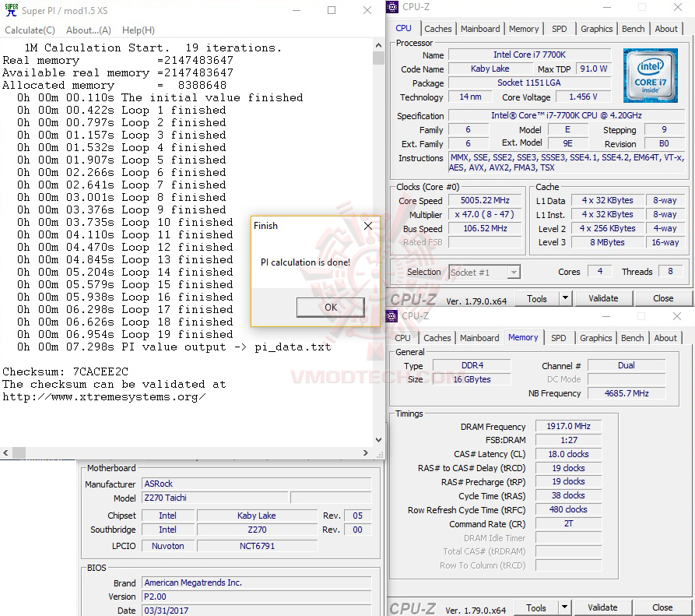Click the Intel Core i7 inside logo
The width and height of the screenshot is (695, 616).
[650, 76]
